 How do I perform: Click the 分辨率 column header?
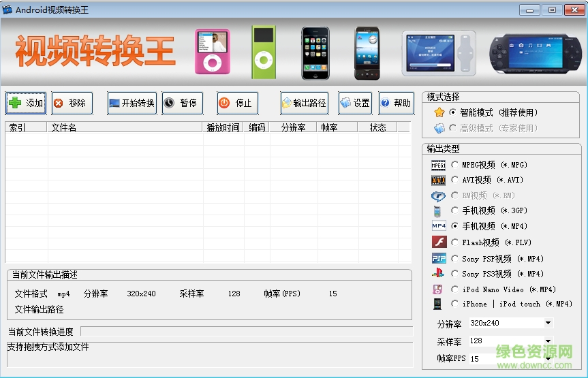(293, 127)
